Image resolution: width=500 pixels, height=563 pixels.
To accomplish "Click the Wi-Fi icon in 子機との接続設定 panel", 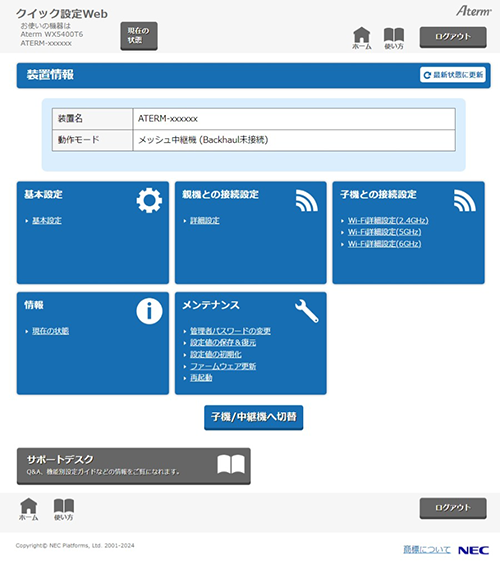I will 464,200.
